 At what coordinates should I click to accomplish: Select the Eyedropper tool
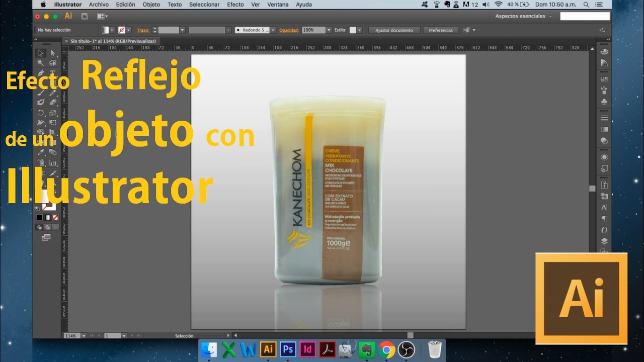pyautogui.click(x=41, y=152)
